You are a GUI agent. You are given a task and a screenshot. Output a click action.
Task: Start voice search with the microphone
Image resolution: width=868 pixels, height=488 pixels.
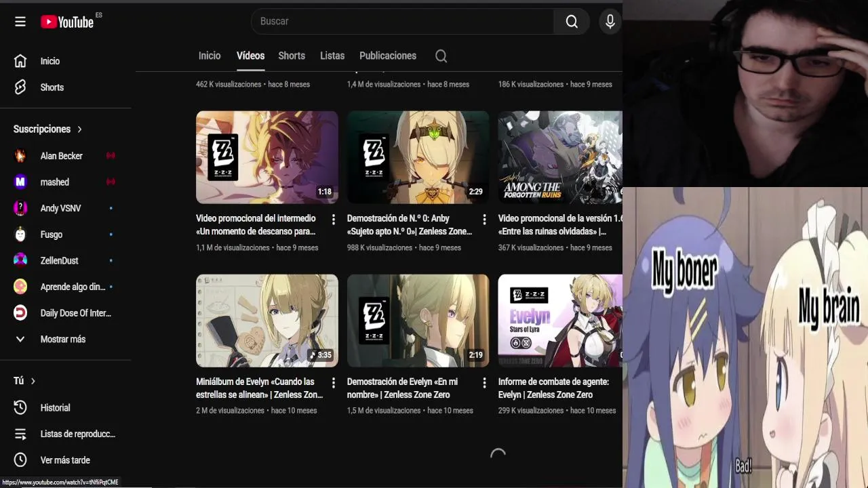610,22
